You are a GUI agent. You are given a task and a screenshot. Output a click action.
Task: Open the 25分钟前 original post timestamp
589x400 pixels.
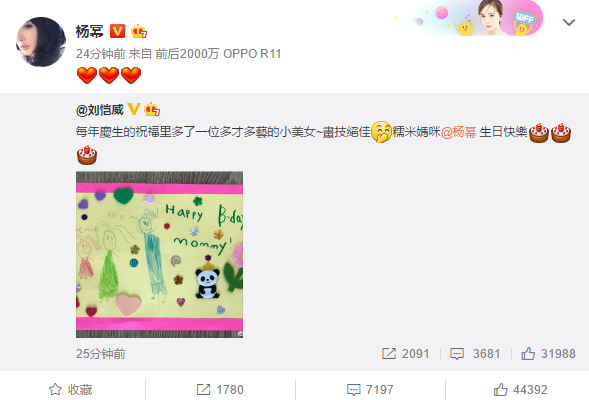(101, 354)
